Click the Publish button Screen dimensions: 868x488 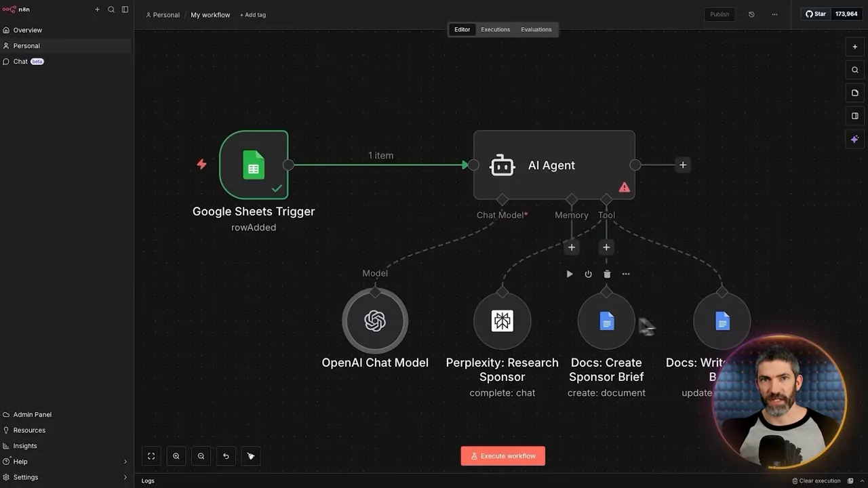(x=719, y=14)
